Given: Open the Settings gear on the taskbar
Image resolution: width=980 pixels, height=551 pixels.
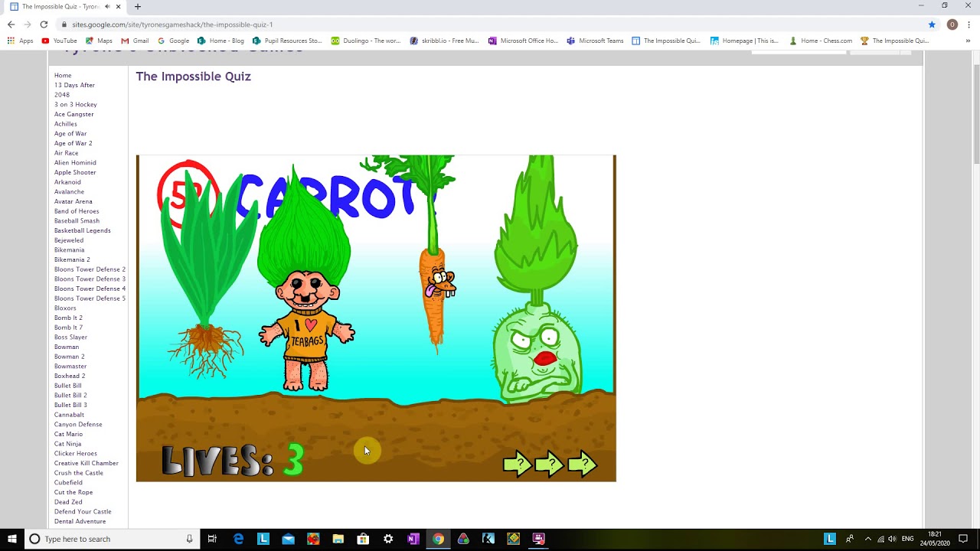Looking at the screenshot, I should click(388, 539).
